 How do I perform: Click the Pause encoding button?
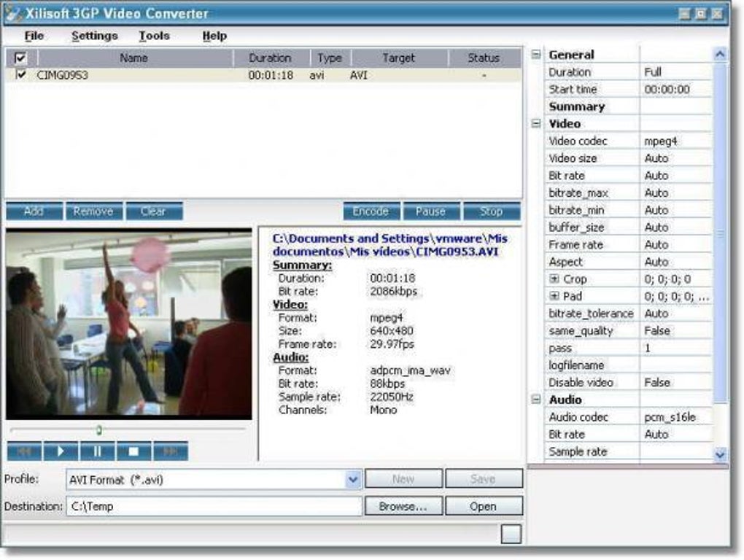coord(431,211)
